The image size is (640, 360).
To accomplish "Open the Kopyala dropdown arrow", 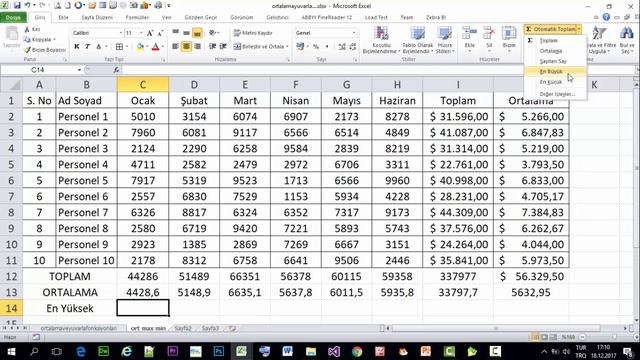I will pyautogui.click(x=54, y=40).
